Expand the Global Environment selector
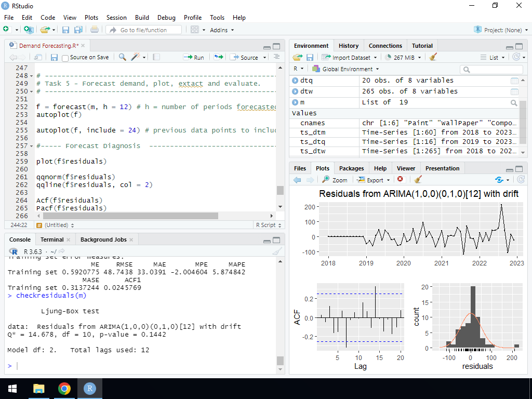The width and height of the screenshot is (532, 399). (345, 69)
